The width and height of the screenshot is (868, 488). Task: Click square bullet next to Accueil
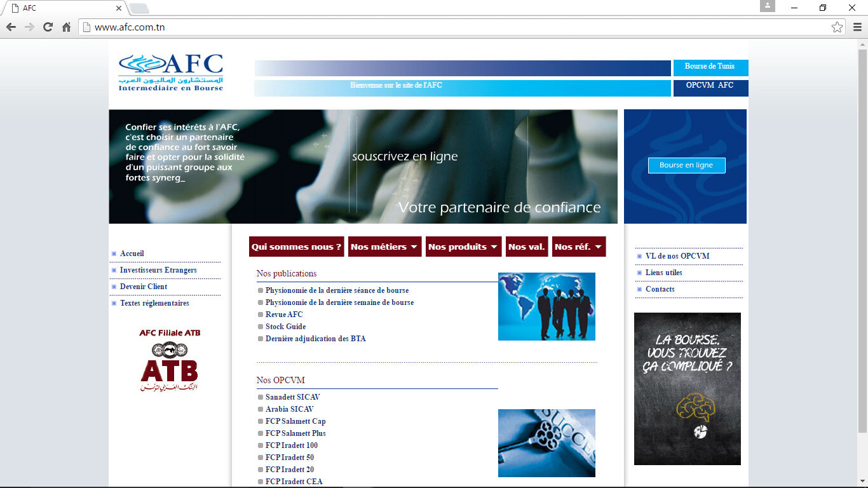tap(114, 254)
